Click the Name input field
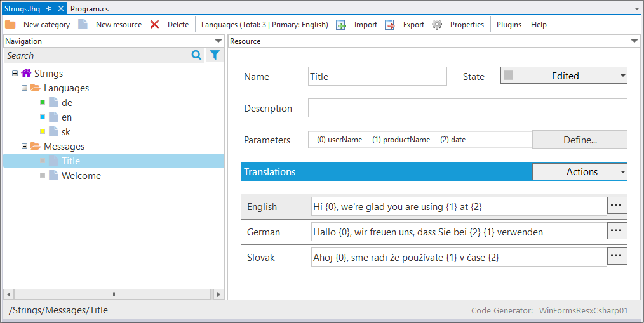This screenshot has height=323, width=644. point(377,76)
